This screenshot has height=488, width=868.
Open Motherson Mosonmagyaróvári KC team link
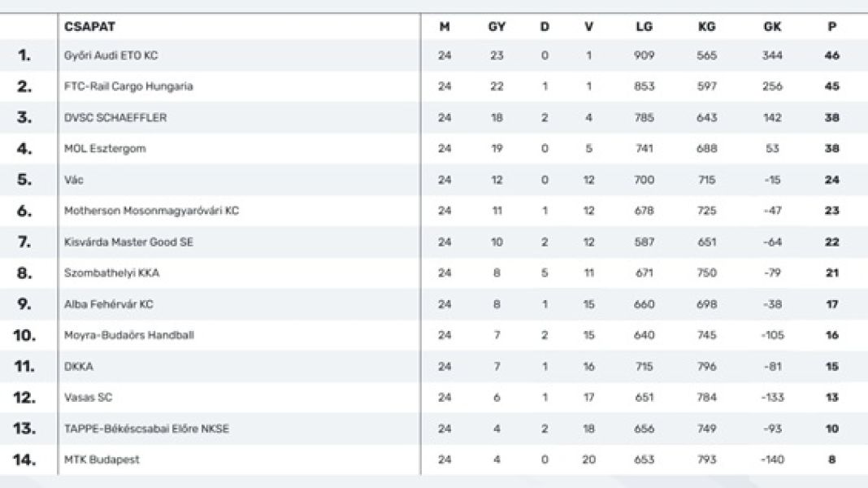[x=151, y=211]
